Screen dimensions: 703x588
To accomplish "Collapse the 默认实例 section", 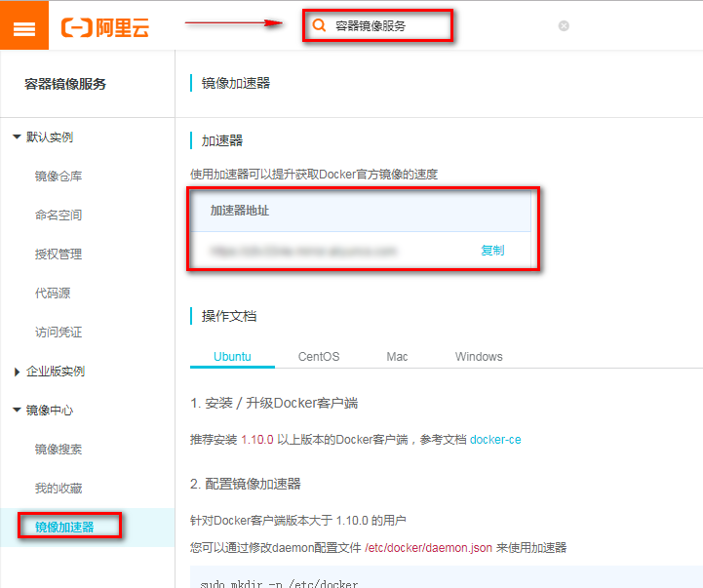I will (x=17, y=137).
